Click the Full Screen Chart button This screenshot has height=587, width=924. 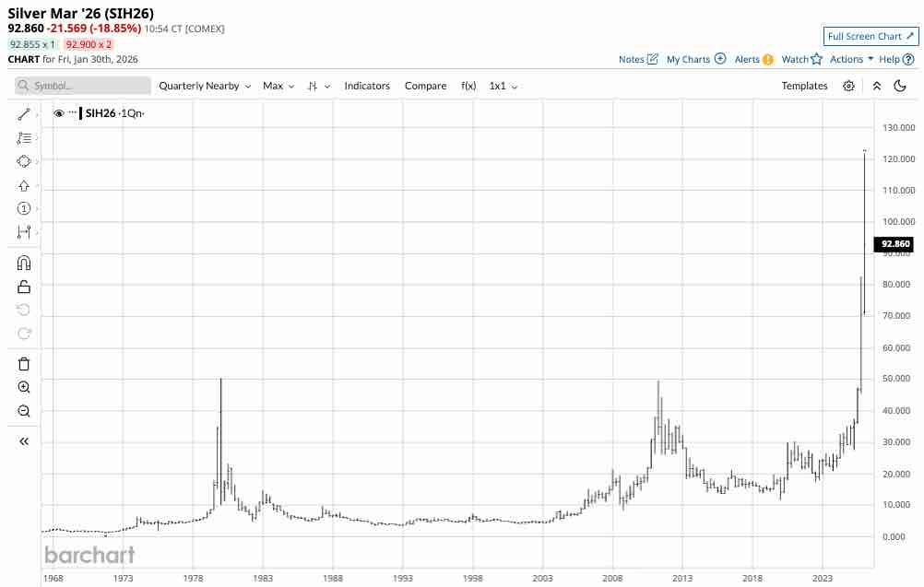pos(871,37)
